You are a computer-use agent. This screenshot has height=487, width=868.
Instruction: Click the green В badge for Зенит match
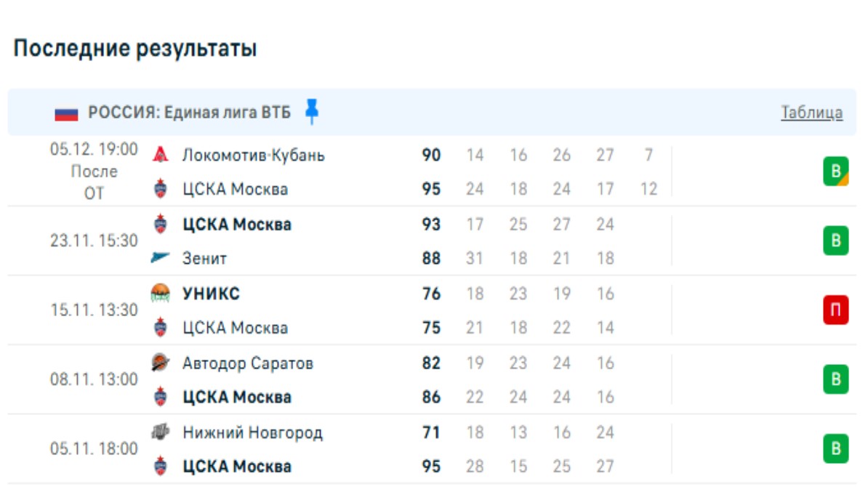point(835,241)
